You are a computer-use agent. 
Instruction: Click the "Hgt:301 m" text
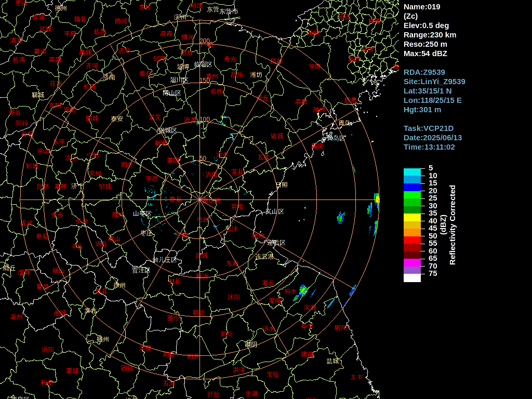click(x=422, y=110)
